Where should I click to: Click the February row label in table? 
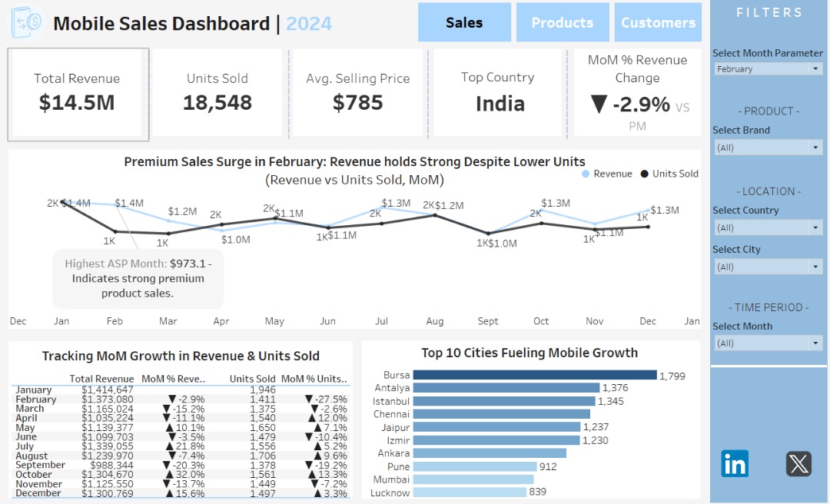[x=36, y=400]
